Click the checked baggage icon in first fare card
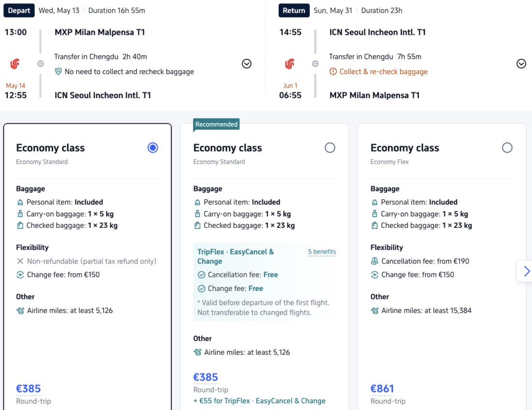The width and height of the screenshot is (532, 410). click(20, 226)
